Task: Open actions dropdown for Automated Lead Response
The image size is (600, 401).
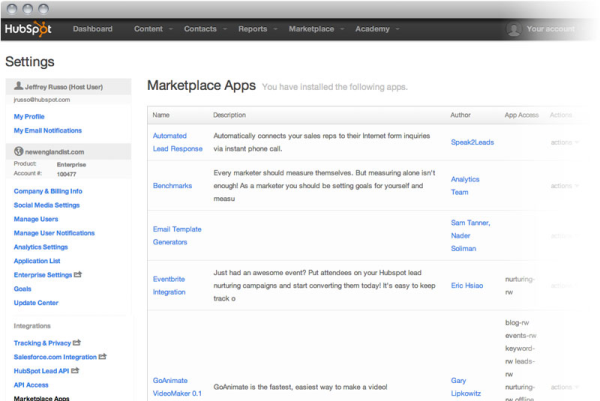Action: (x=565, y=142)
